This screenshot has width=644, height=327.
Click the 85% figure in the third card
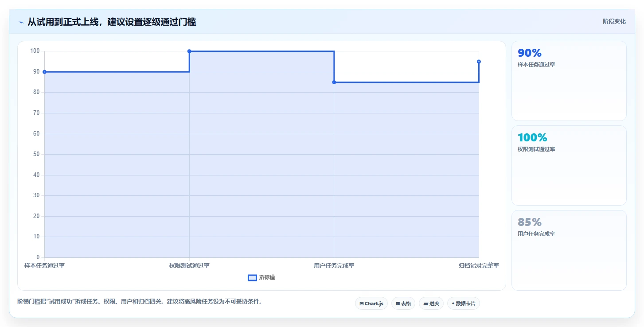point(530,222)
